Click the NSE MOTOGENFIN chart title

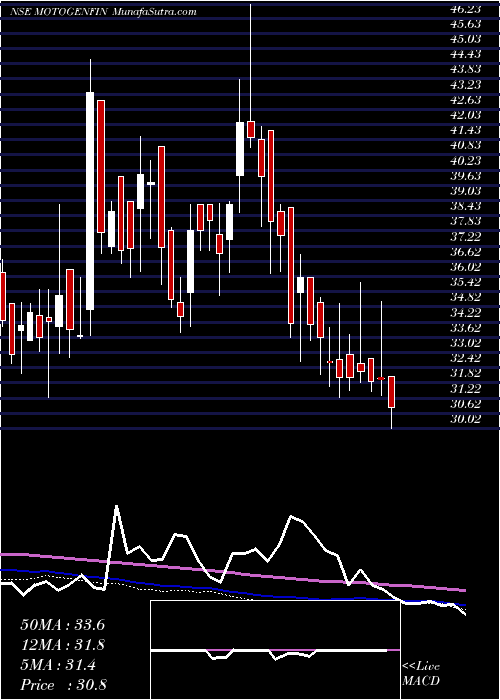pyautogui.click(x=58, y=12)
